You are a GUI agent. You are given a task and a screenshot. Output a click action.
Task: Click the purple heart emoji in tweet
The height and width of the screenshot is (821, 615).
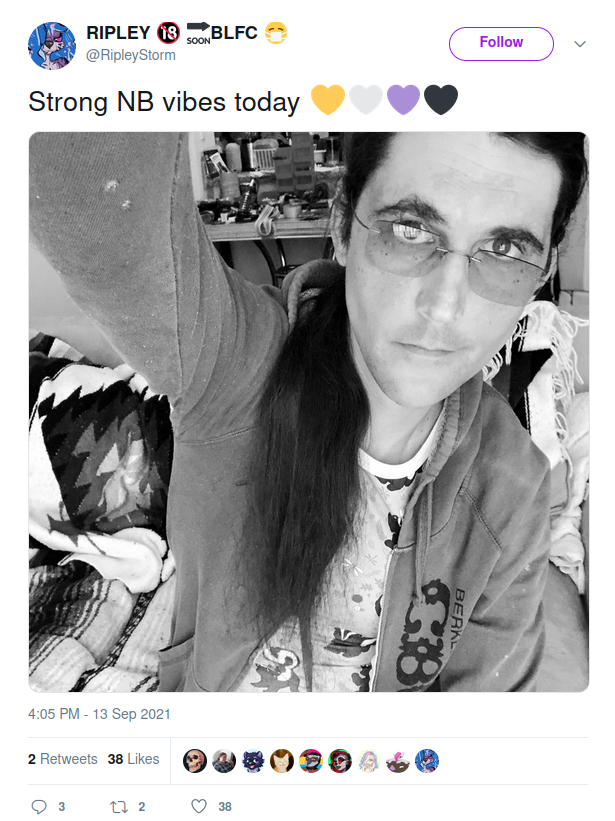pyautogui.click(x=404, y=99)
